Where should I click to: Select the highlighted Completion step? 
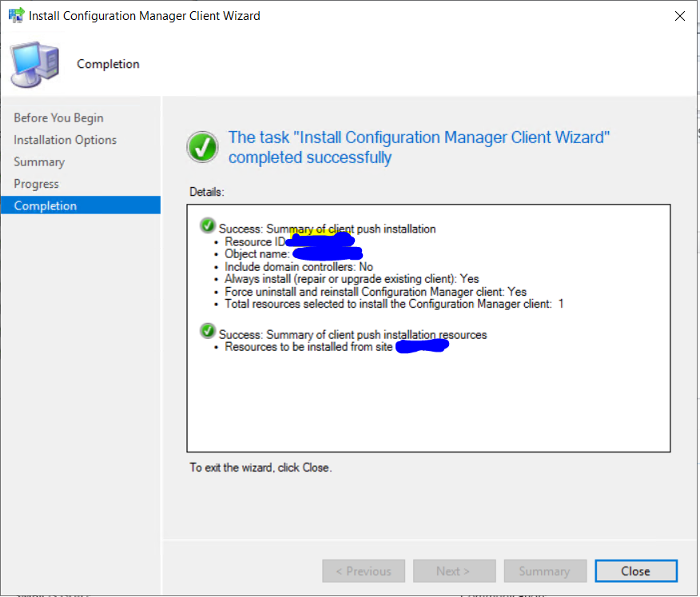pyautogui.click(x=81, y=205)
